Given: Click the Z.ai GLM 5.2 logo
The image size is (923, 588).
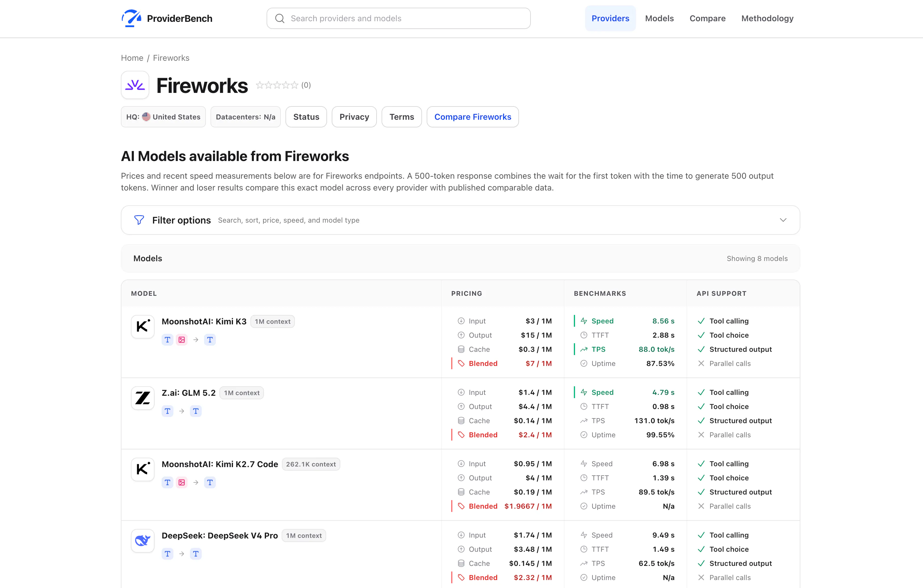Looking at the screenshot, I should [x=143, y=398].
